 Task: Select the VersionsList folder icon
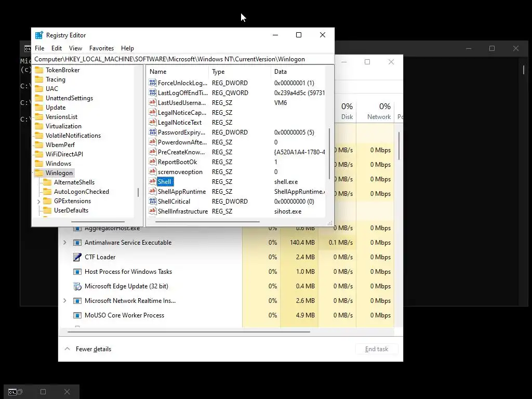(39, 117)
